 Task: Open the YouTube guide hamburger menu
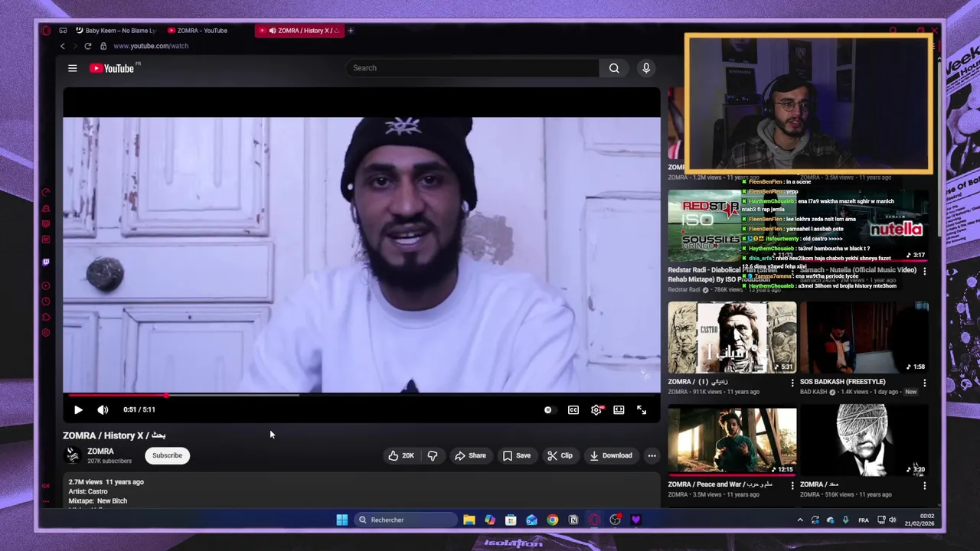click(x=73, y=68)
